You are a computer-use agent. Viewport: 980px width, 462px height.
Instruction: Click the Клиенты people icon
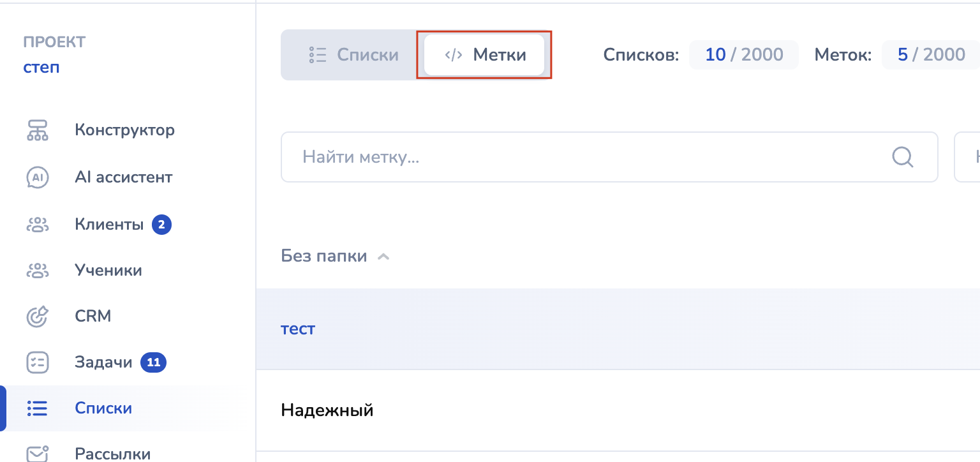pyautogui.click(x=38, y=225)
